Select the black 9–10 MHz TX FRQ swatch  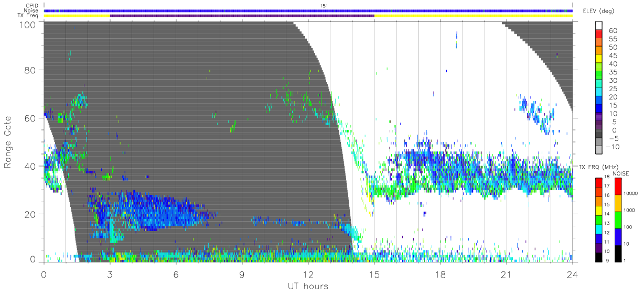[x=598, y=257]
